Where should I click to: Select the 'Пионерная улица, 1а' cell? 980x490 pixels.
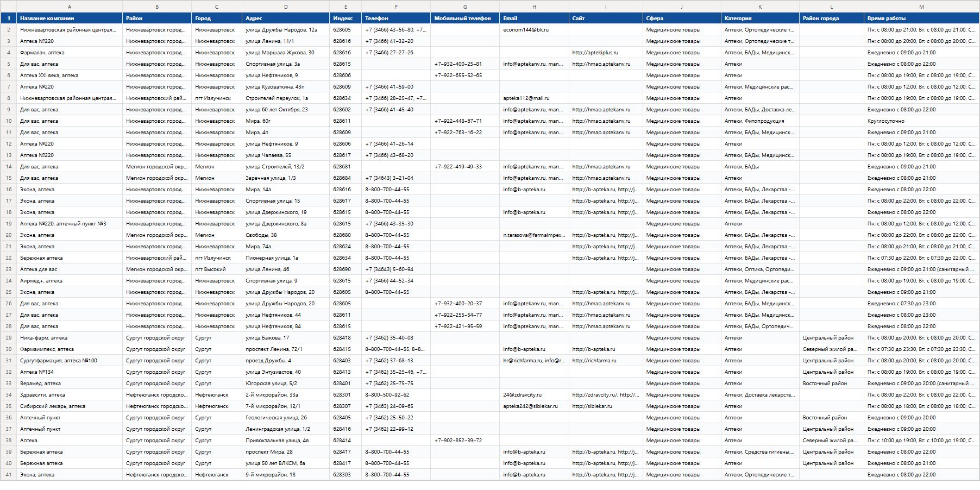pos(286,258)
